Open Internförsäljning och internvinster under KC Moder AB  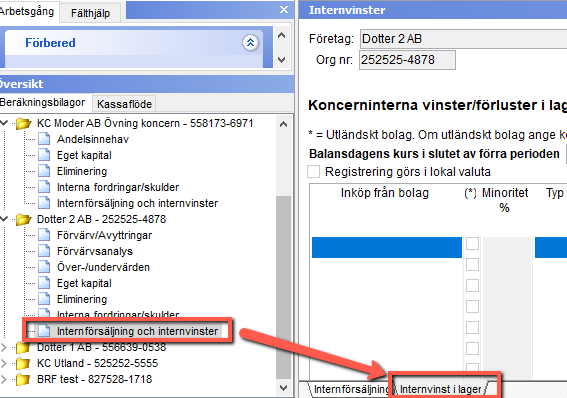(x=137, y=203)
